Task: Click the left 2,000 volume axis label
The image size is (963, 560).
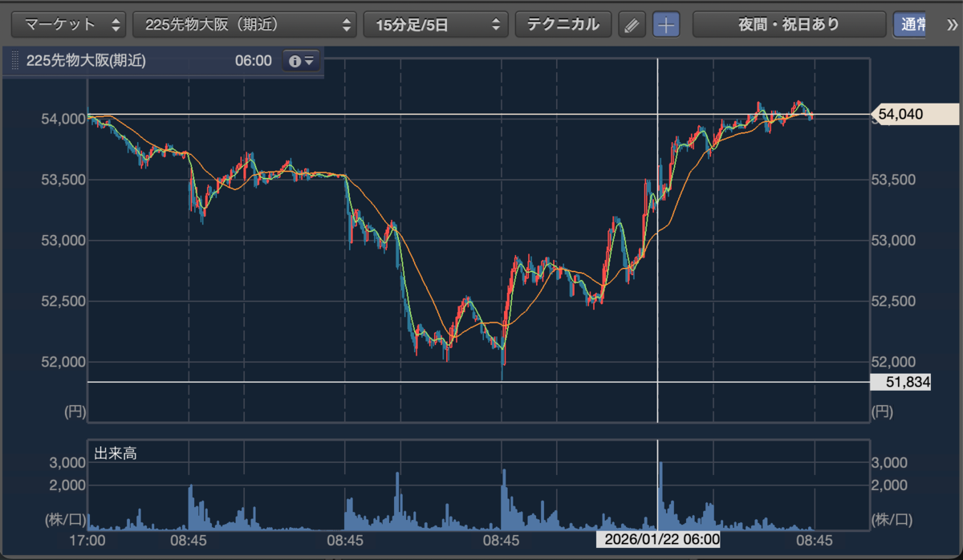Action: 66,485
